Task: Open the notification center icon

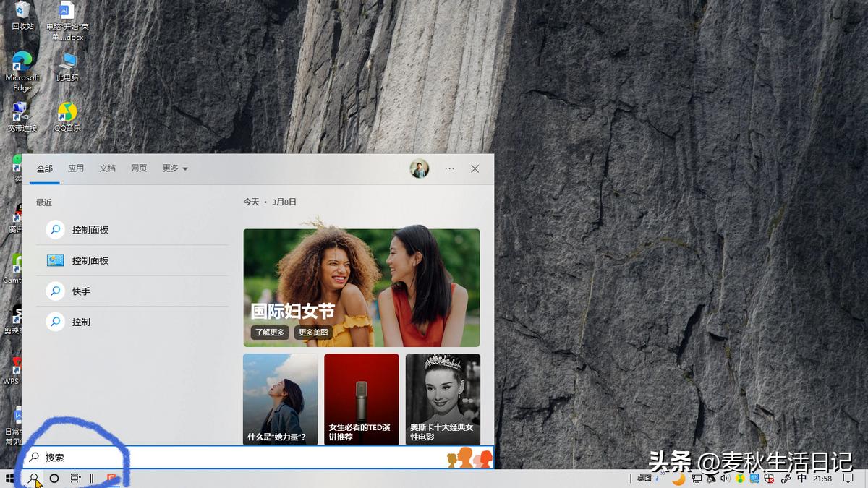Action: (848, 479)
